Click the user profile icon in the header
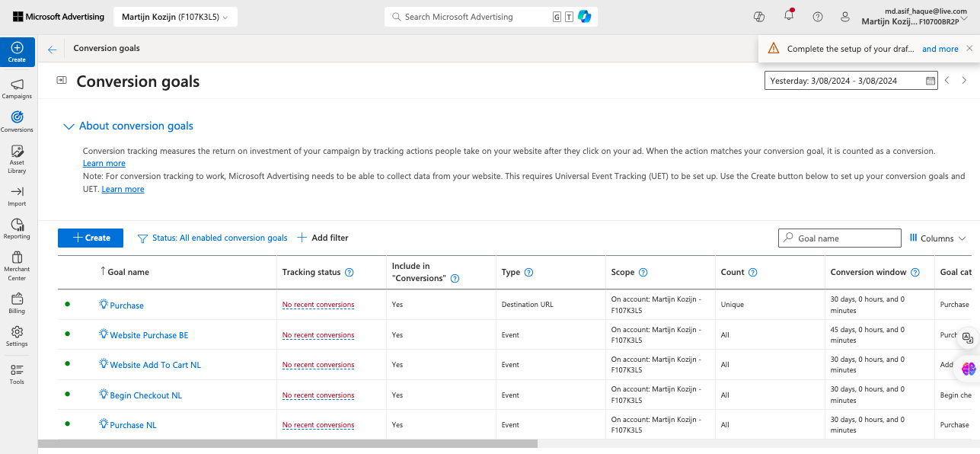 (845, 17)
